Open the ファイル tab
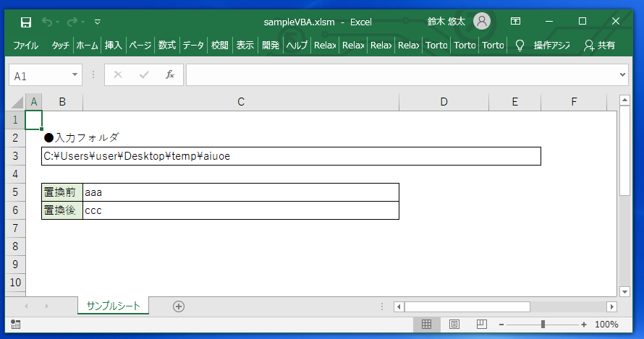Image resolution: width=644 pixels, height=339 pixels. tap(25, 45)
